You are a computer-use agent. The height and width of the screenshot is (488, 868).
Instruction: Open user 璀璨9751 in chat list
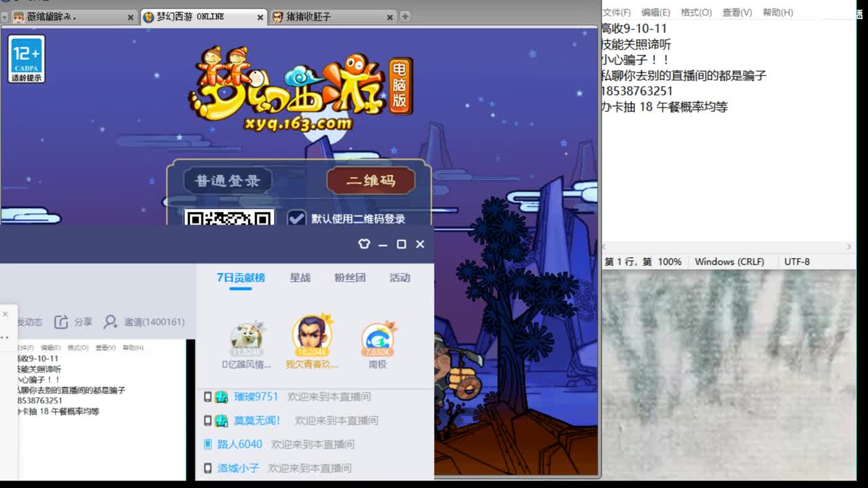tap(256, 396)
